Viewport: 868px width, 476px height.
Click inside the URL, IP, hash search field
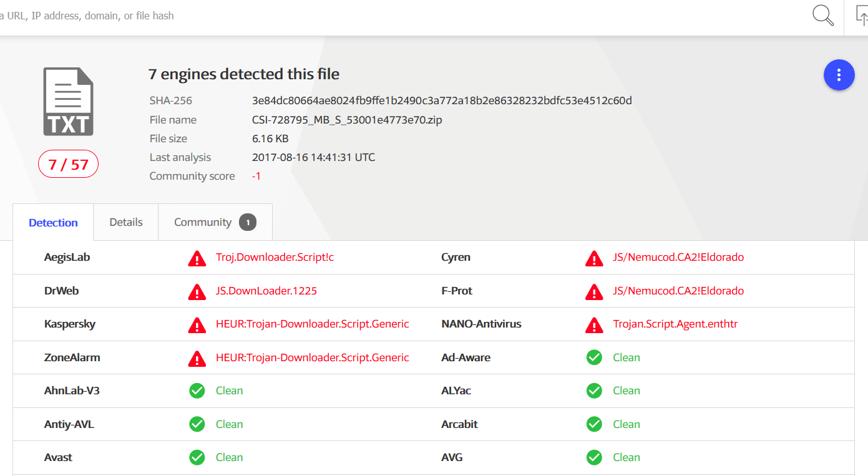coord(374,16)
